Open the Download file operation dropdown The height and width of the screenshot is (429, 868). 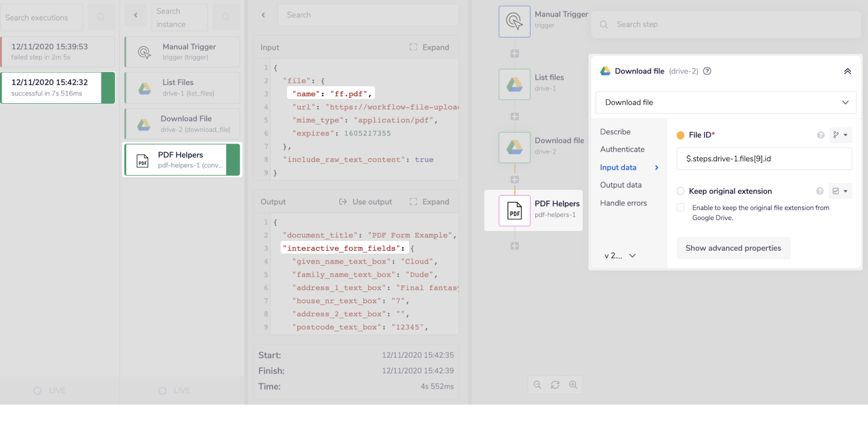tap(726, 102)
